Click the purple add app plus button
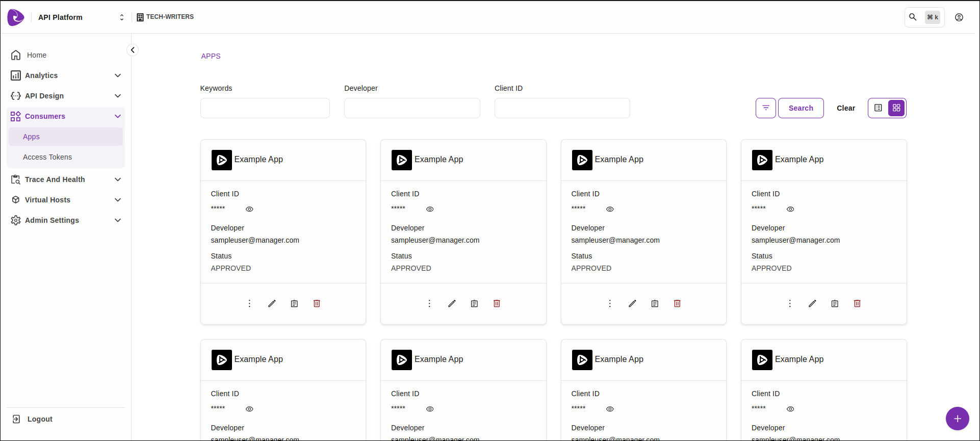 pos(957,419)
